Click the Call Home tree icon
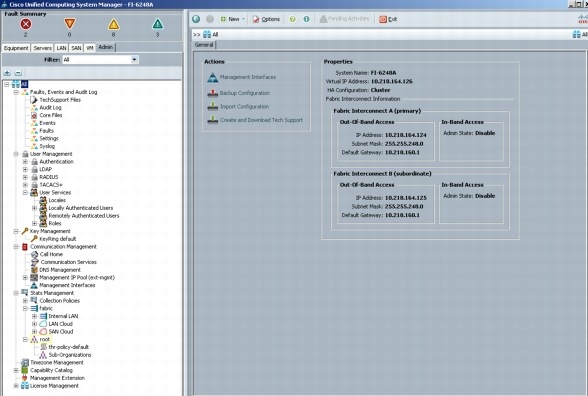The height and width of the screenshot is (396, 588). point(34,254)
